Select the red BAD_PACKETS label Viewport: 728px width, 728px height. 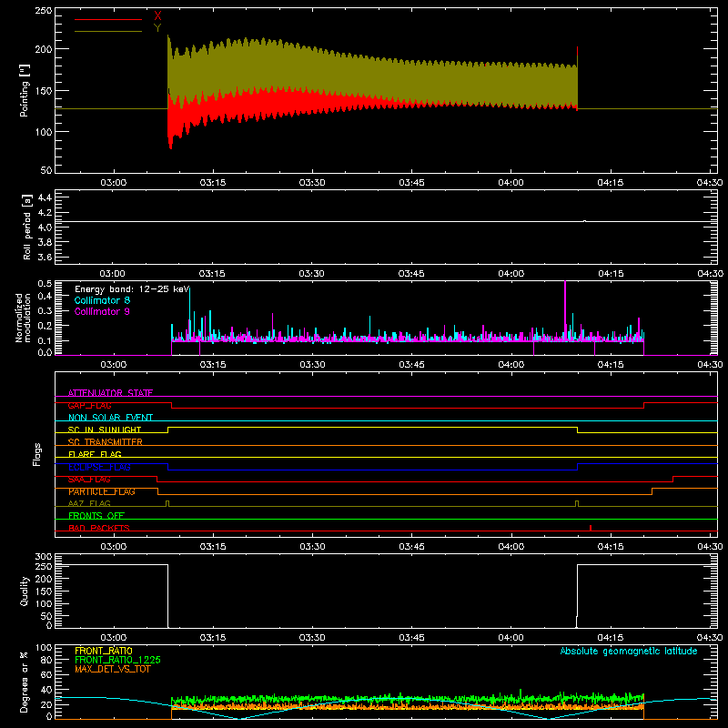tap(99, 528)
